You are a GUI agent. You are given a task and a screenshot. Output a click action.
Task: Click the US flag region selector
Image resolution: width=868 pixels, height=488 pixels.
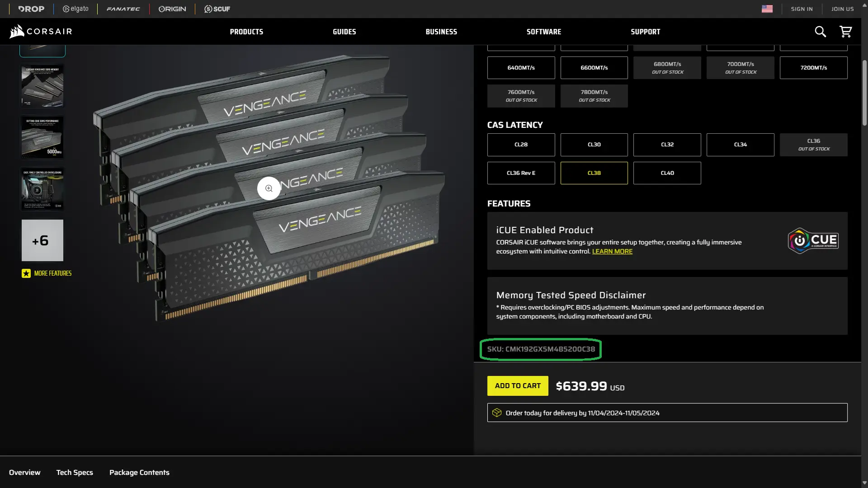767,9
